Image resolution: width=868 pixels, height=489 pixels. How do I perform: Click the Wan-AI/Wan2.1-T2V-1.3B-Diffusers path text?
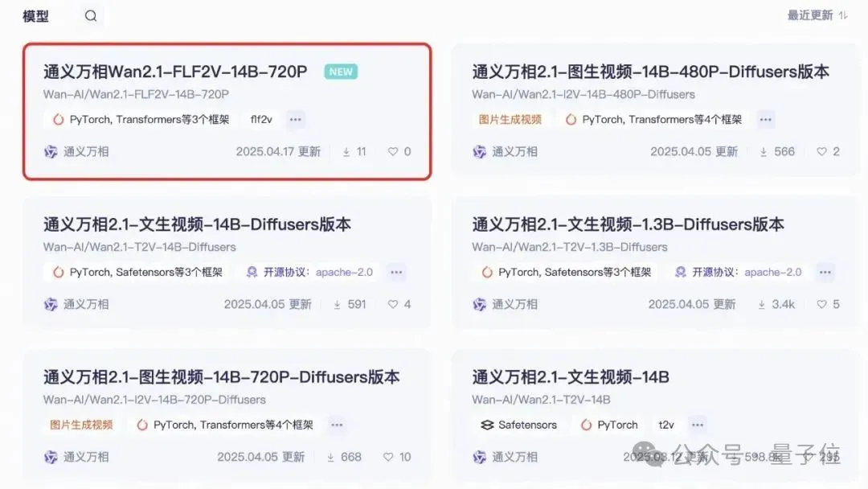(x=570, y=247)
